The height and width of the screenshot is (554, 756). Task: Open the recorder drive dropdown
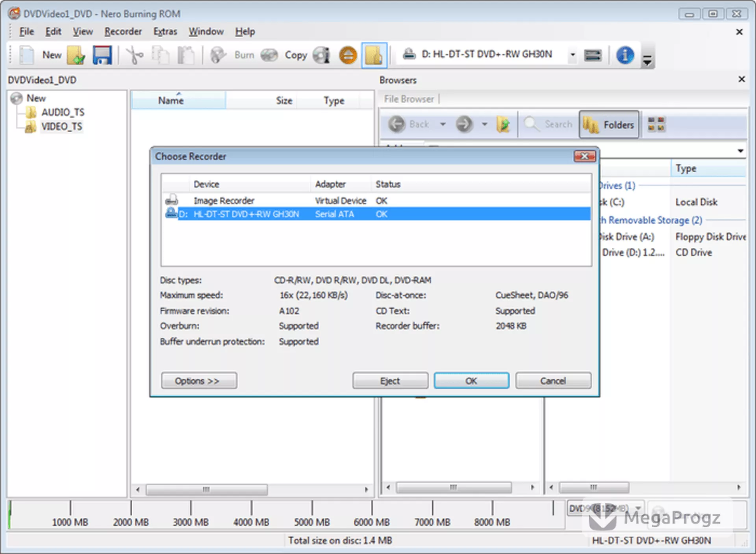[x=573, y=55]
